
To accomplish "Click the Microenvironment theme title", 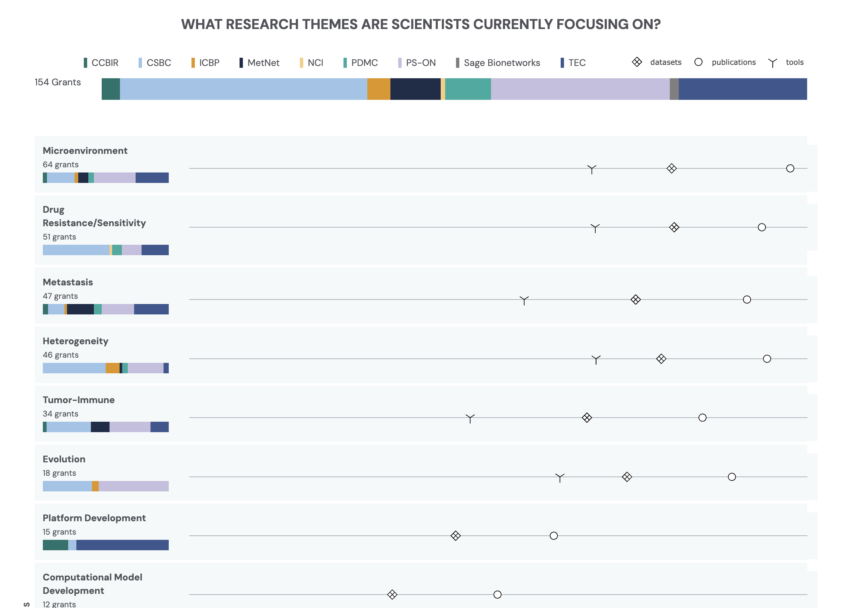I will [85, 151].
